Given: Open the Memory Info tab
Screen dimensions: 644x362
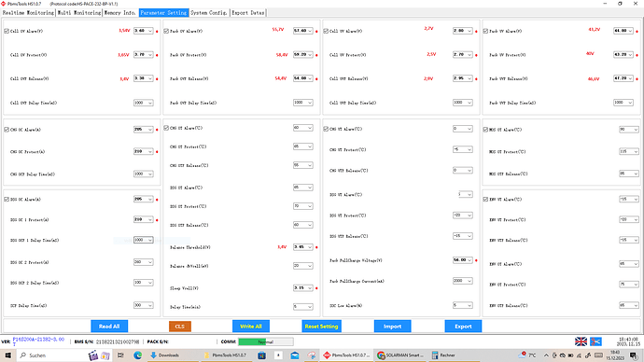Looking at the screenshot, I should click(x=119, y=13).
